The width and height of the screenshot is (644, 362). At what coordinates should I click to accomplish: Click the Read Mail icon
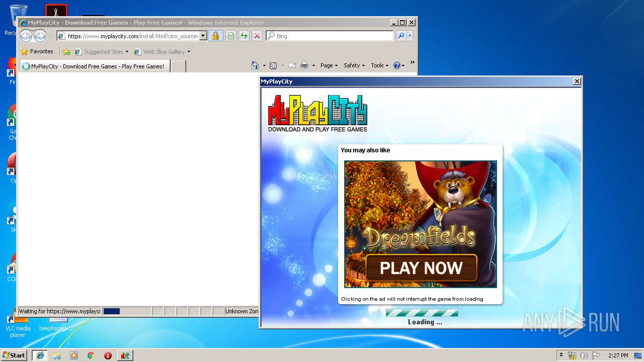(x=292, y=65)
